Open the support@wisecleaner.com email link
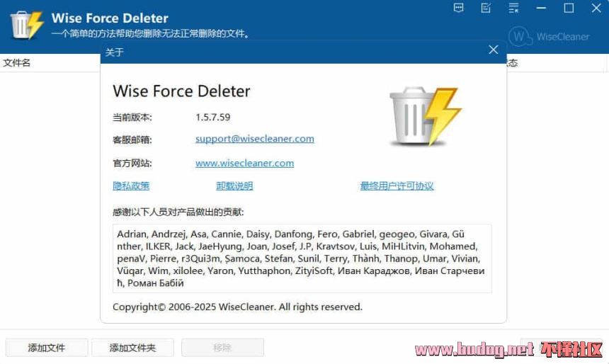Viewport: 609px width, 364px height. 254,139
